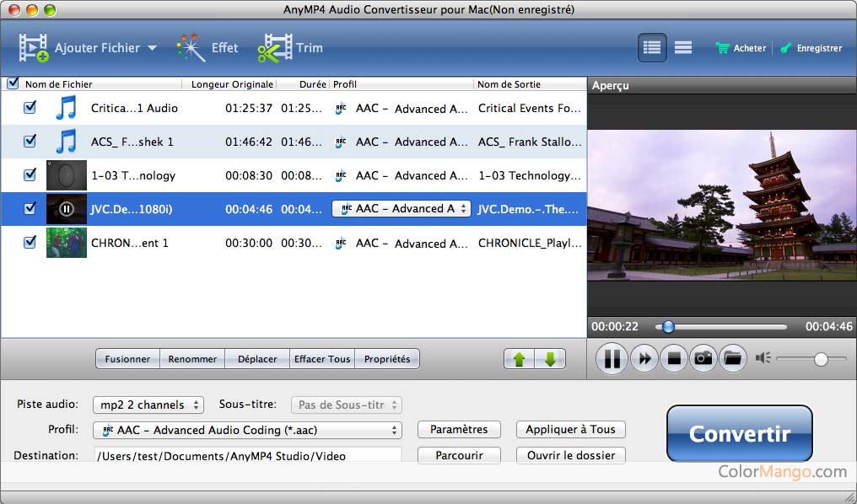Click the Ajouter Fichier film icon

point(34,47)
